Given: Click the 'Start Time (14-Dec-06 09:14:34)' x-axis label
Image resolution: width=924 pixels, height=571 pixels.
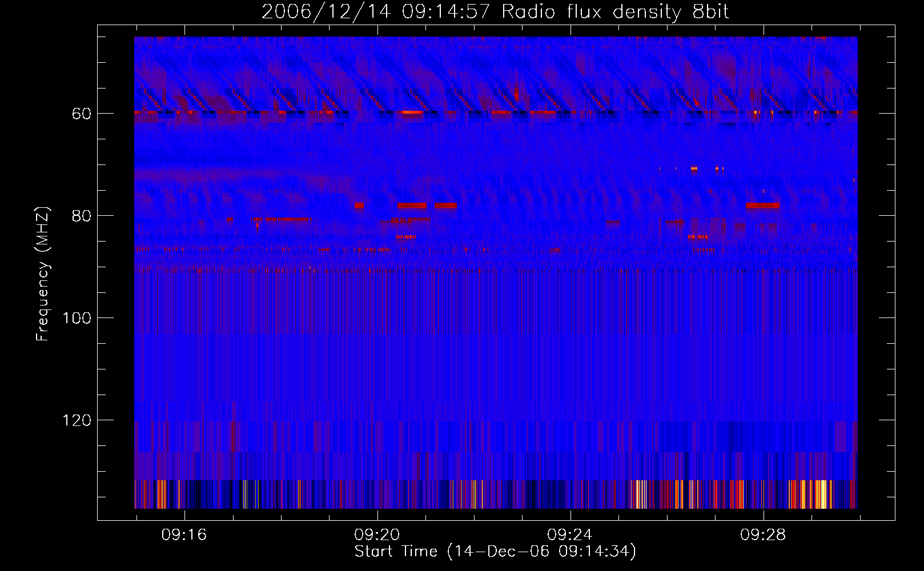Looking at the screenshot, I should point(495,552).
